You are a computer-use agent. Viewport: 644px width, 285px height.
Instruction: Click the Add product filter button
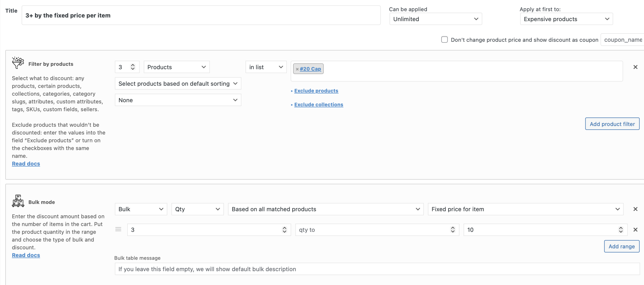point(612,124)
